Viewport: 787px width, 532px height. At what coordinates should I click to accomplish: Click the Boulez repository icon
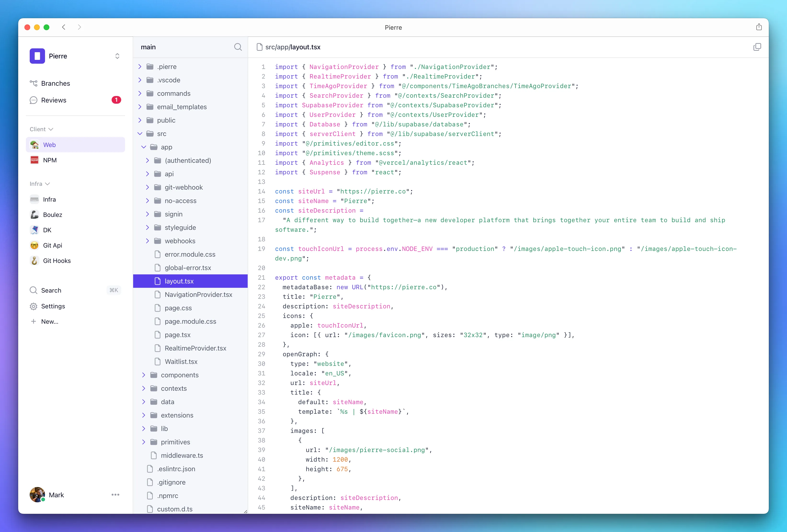coord(34,215)
